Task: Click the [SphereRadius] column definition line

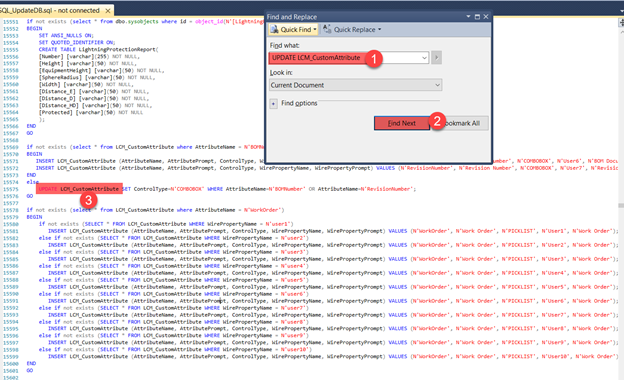Action: pyautogui.click(x=97, y=78)
